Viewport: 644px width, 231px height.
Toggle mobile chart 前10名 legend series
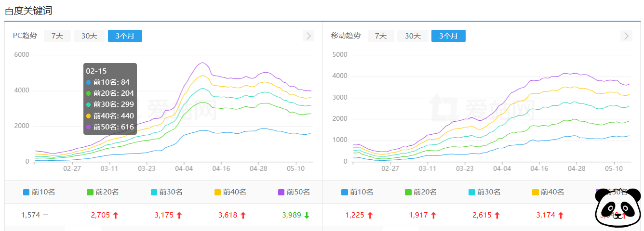pyautogui.click(x=357, y=192)
